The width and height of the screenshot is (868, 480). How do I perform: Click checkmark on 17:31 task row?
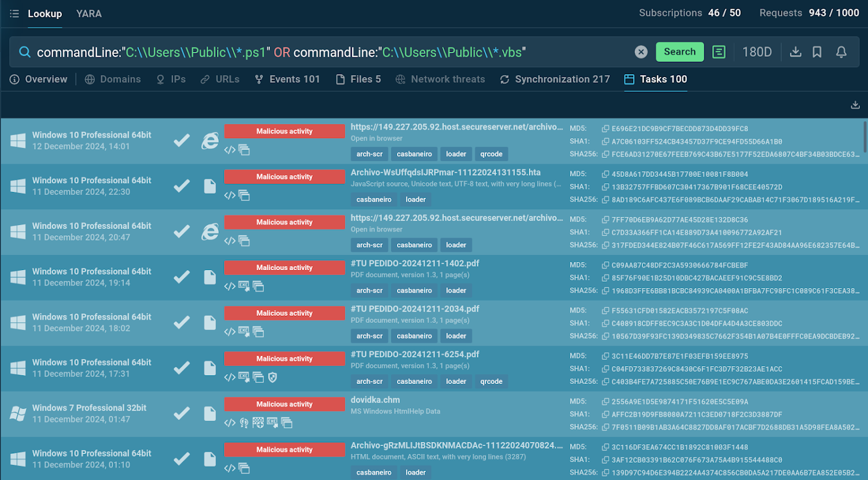182,367
